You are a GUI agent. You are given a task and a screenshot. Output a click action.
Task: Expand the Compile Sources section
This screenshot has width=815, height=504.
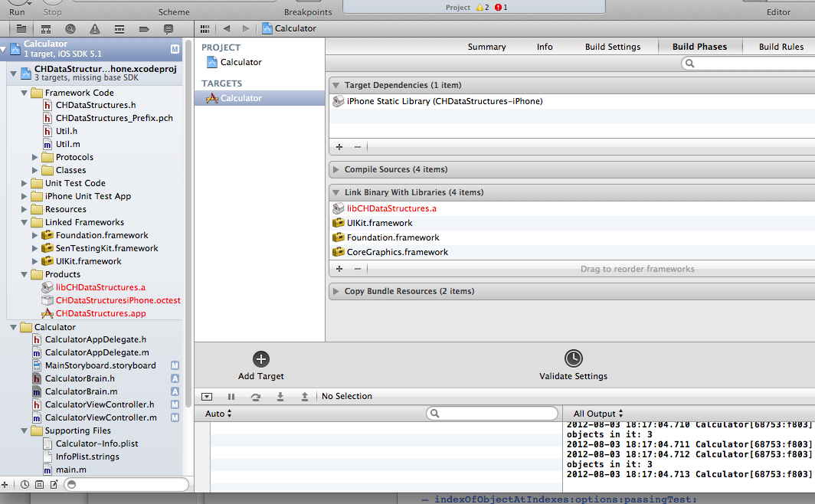[335, 169]
